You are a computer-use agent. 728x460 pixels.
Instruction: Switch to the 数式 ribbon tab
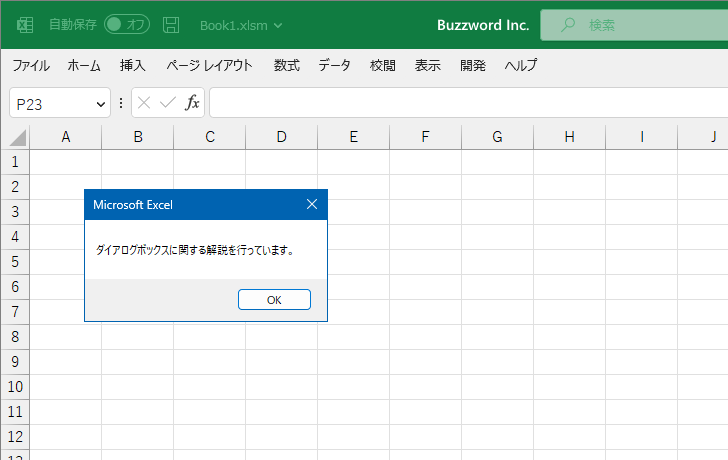click(286, 65)
